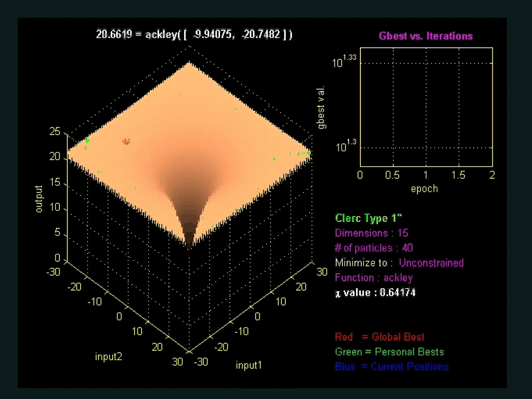532x399 pixels.
Task: Click the 'gbest val.' axis label
Action: [321, 108]
